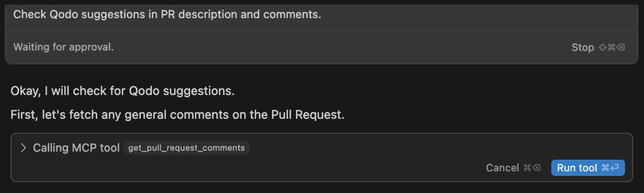Click the word Qodo in the prompt text
Screen dimensions: 644x193
(x=64, y=15)
